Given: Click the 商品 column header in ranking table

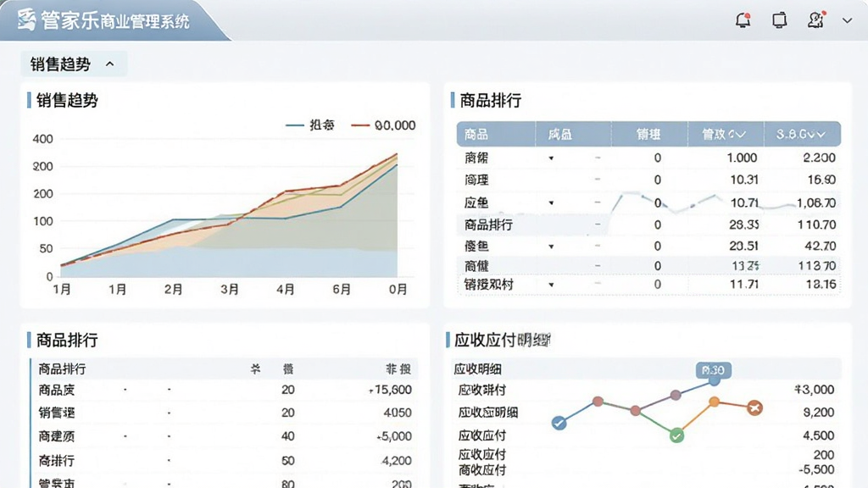Looking at the screenshot, I should point(476,135).
